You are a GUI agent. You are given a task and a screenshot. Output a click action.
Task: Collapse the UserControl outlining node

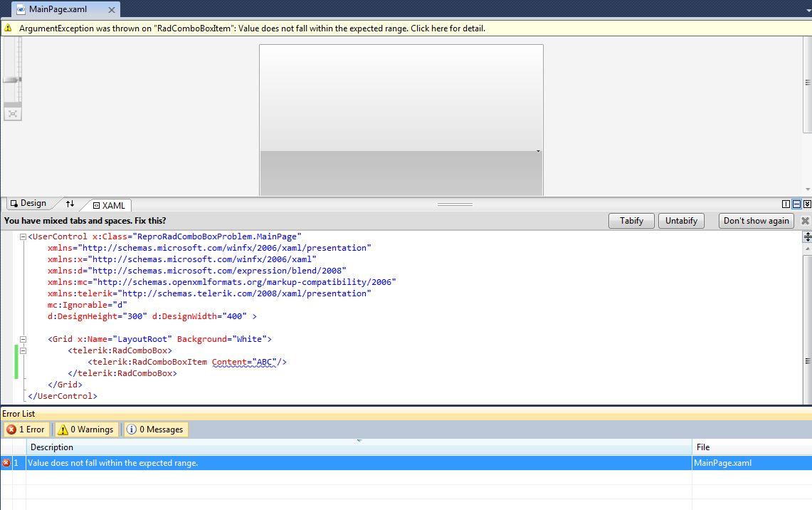click(x=23, y=237)
